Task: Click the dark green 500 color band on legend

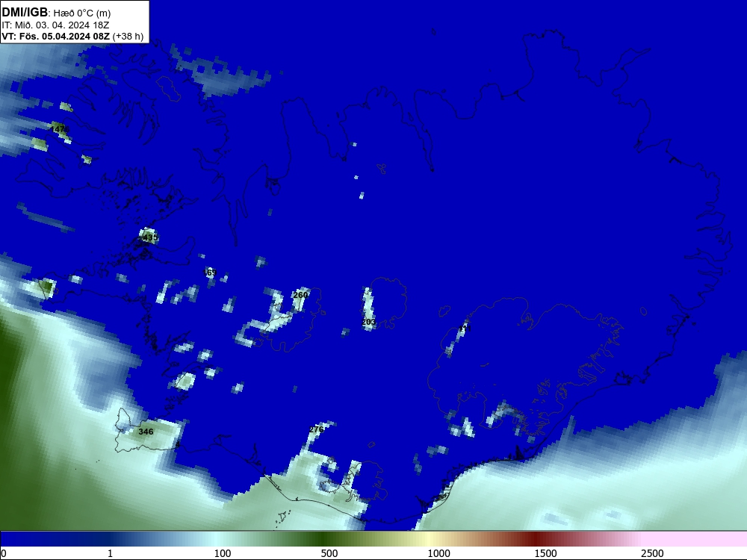Action: 323,539
